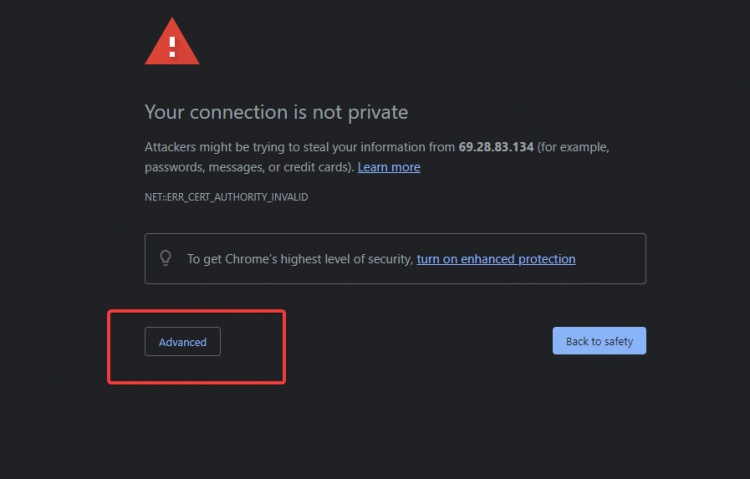Open the Learn more link
The image size is (750, 479).
[x=389, y=167]
